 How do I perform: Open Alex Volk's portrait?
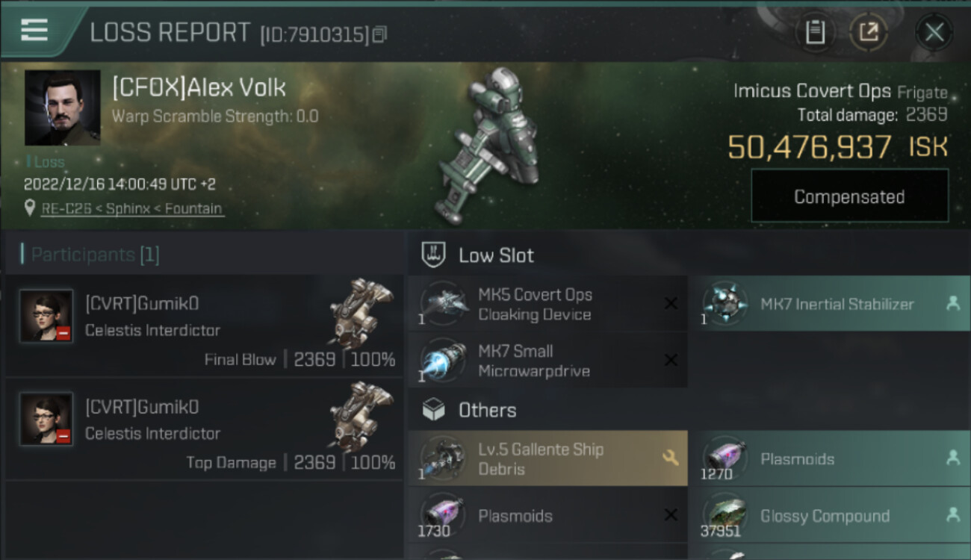click(63, 108)
